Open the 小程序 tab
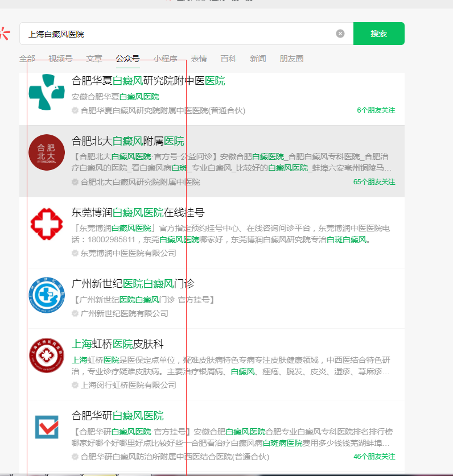The height and width of the screenshot is (476, 453). [165, 59]
